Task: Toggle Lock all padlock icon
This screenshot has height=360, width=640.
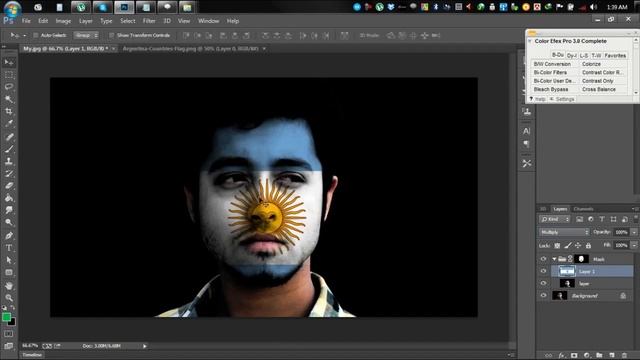Action: (588, 246)
